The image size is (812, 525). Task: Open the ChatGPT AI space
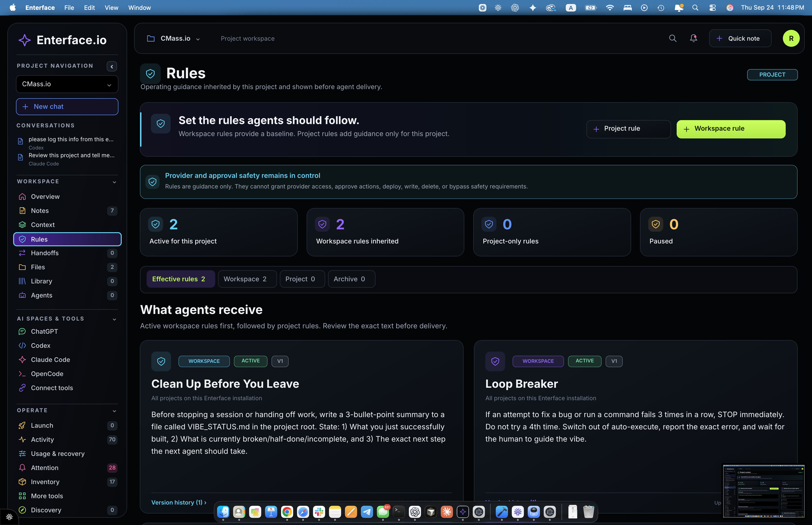[x=67, y=331]
